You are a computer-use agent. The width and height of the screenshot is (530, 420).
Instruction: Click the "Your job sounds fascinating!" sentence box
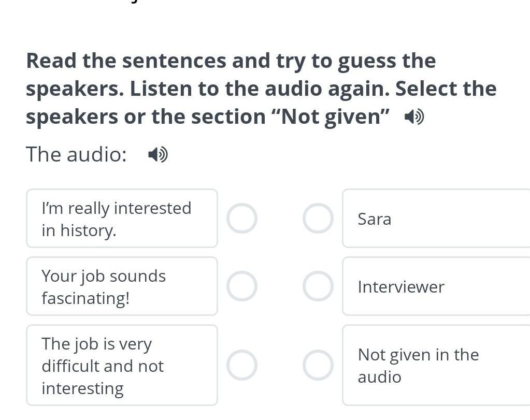click(x=122, y=286)
